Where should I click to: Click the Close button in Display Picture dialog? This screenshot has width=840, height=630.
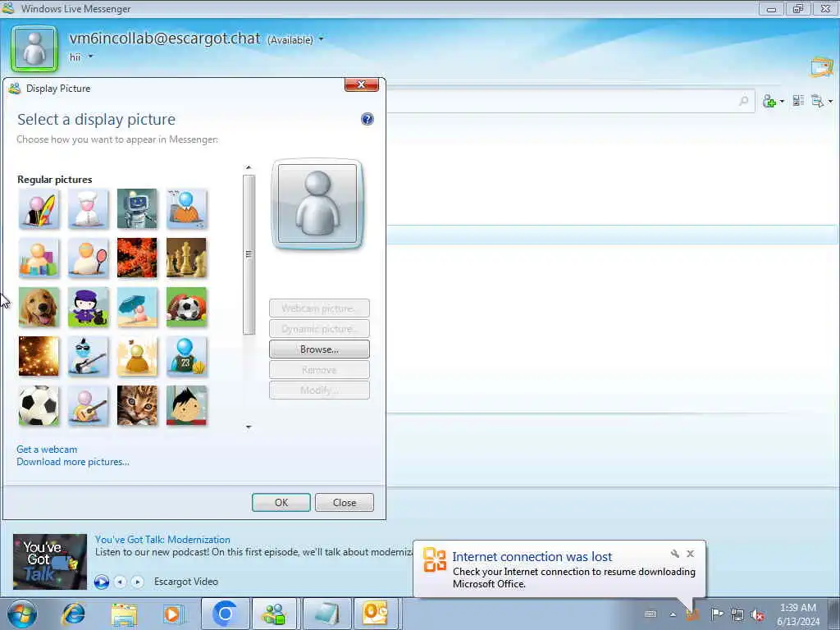(345, 503)
